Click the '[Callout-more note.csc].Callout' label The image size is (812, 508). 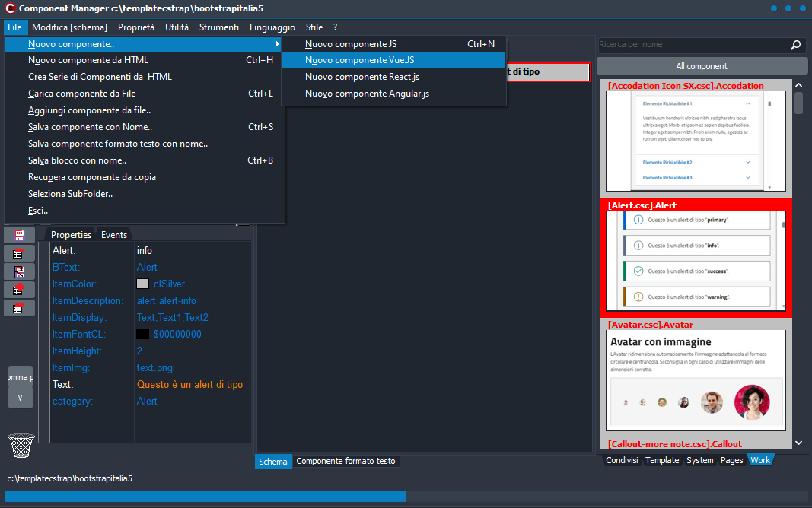[675, 444]
